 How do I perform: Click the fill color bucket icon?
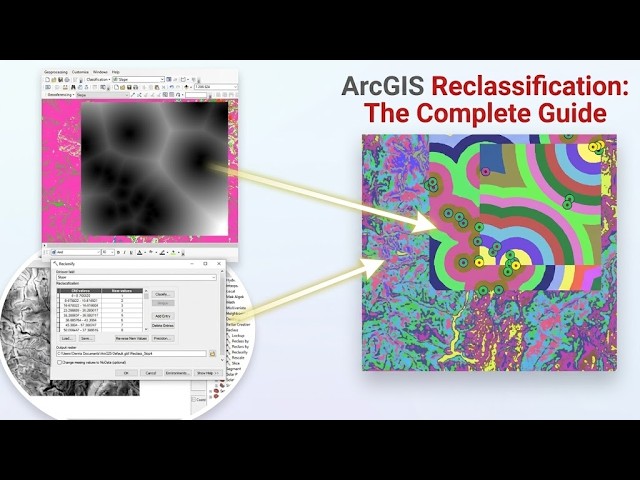151,252
